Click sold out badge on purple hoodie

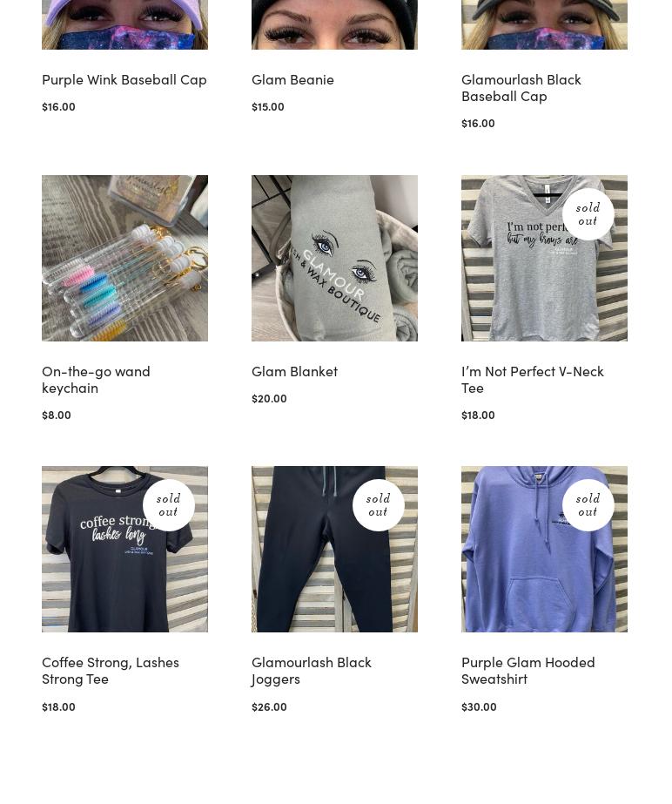(x=588, y=505)
